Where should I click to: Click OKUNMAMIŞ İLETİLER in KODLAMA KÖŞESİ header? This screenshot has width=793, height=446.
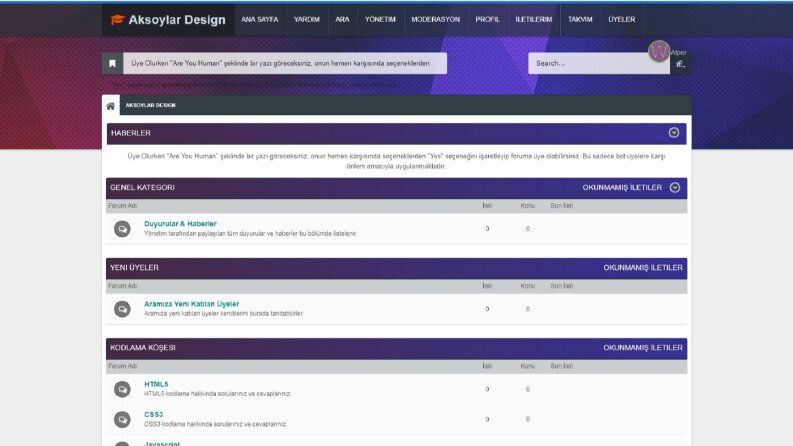click(x=643, y=348)
